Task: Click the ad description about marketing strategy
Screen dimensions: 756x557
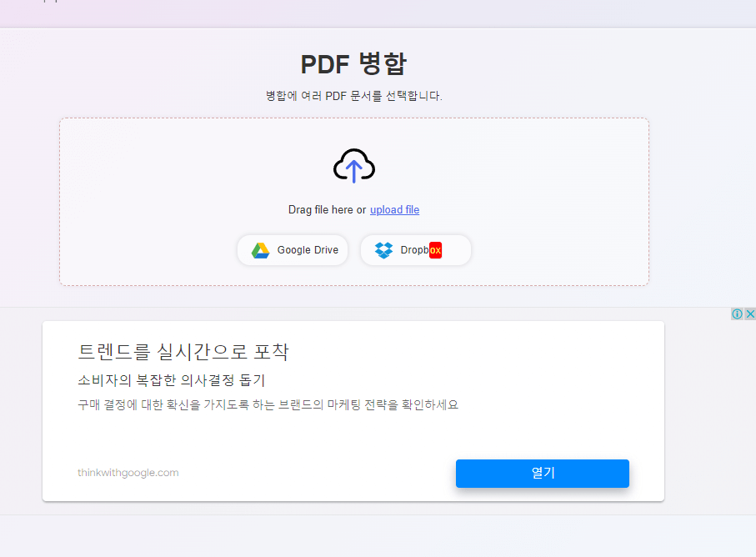Action: click(268, 404)
